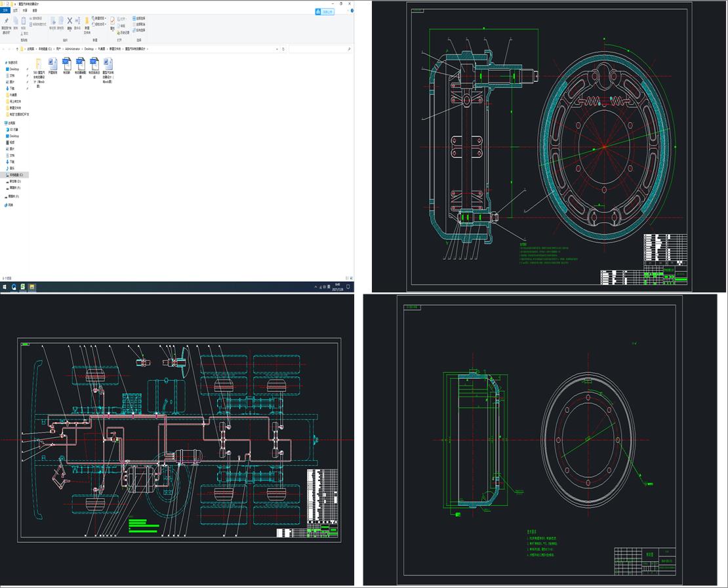Switch to the Share ribbon tab
The height and width of the screenshot is (588, 728).
(x=24, y=10)
